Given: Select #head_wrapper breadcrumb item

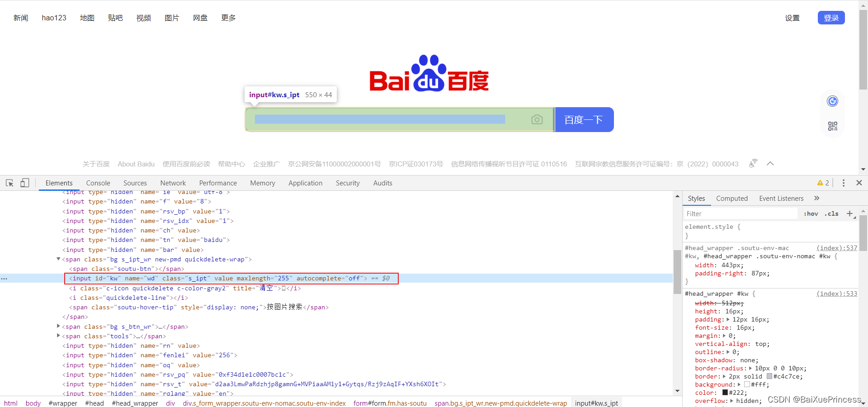Looking at the screenshot, I should 135,403.
